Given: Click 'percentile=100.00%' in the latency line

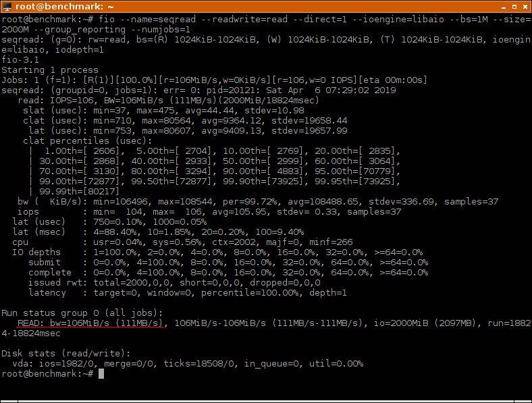Looking at the screenshot, I should pos(252,293).
